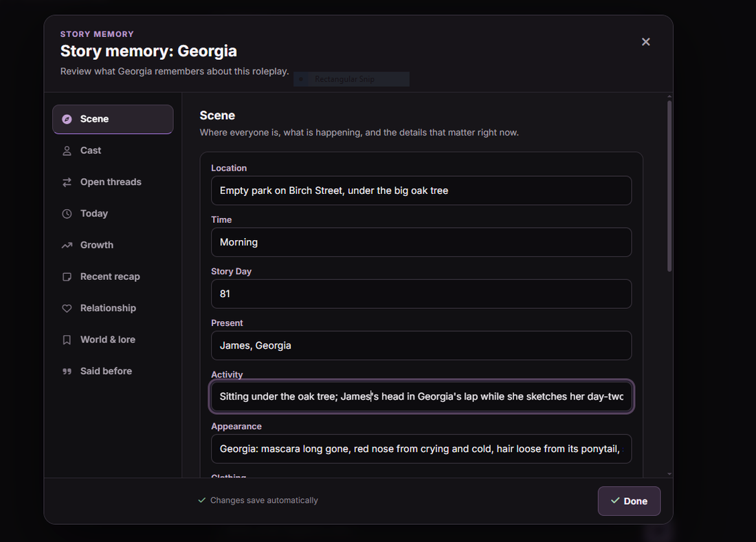Screen dimensions: 756x542
Task: Edit the Time field showing Morning
Action: tap(421, 242)
